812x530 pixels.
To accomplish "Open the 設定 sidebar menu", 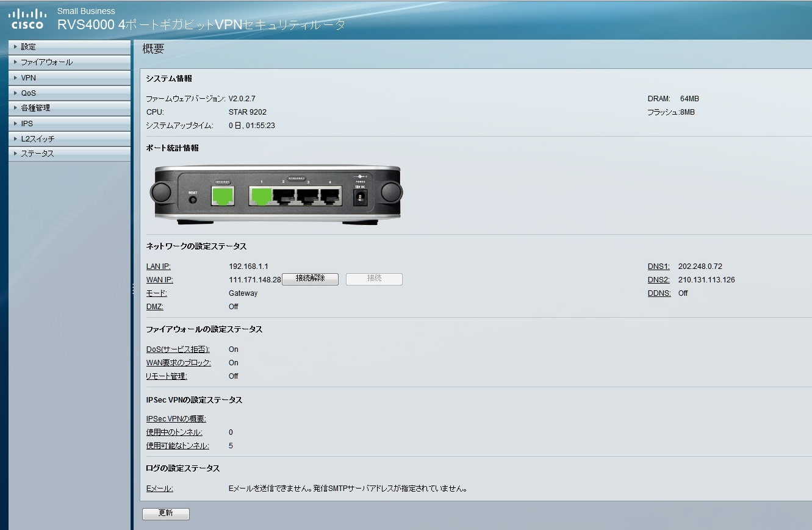I will pos(70,47).
